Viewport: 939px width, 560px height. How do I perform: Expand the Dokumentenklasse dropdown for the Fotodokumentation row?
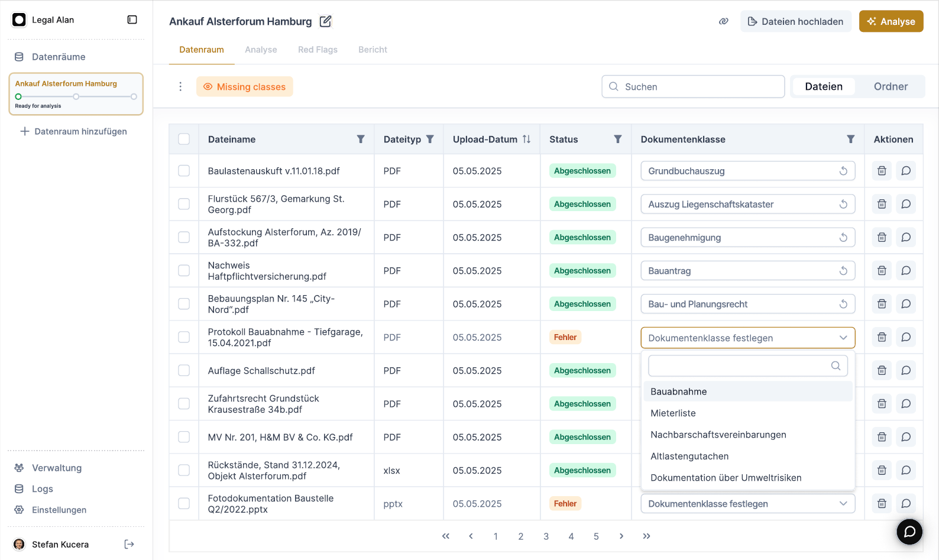click(x=747, y=504)
